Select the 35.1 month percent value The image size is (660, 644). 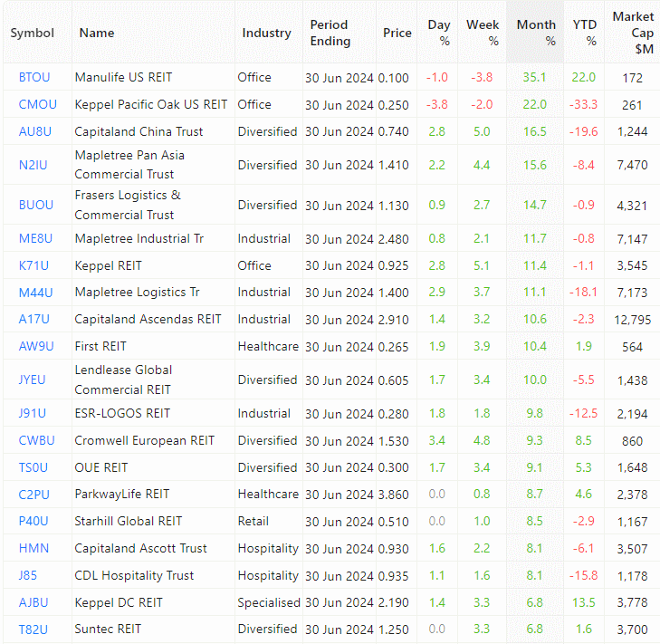pyautogui.click(x=534, y=78)
